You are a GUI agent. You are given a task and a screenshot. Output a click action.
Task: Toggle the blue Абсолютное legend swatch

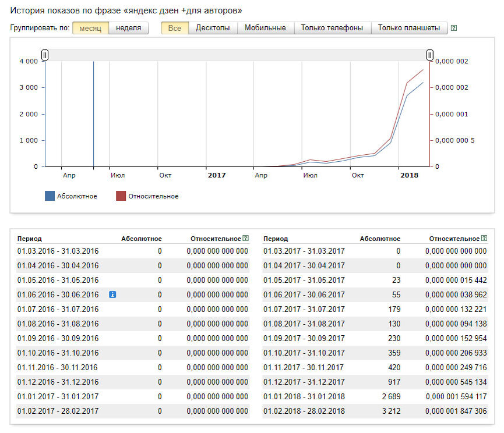pyautogui.click(x=50, y=196)
